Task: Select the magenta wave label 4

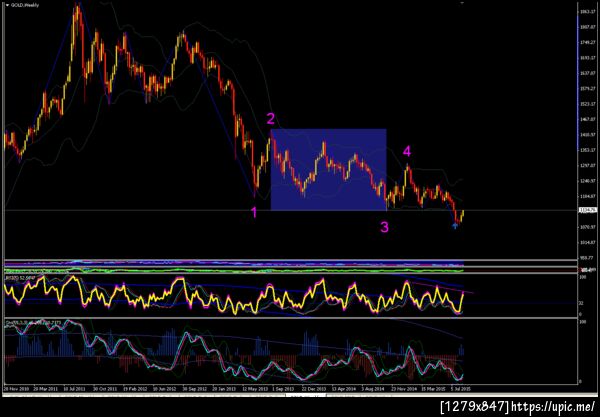Action: point(407,151)
